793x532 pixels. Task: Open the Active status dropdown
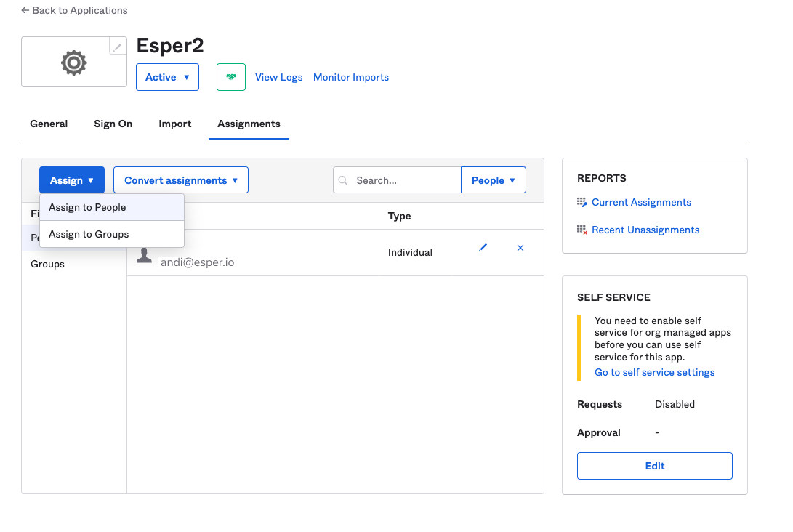tap(167, 77)
